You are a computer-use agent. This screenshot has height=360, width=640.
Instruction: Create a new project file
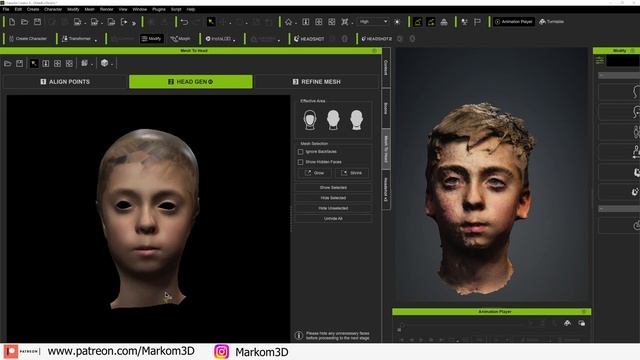pyautogui.click(x=12, y=22)
